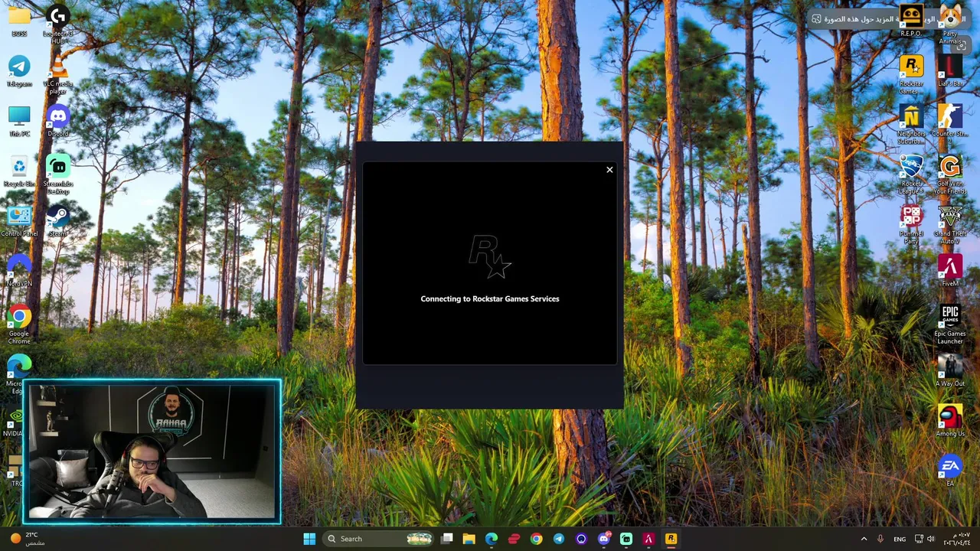
Task: Launch Telegram from the desktop
Action: tap(19, 72)
